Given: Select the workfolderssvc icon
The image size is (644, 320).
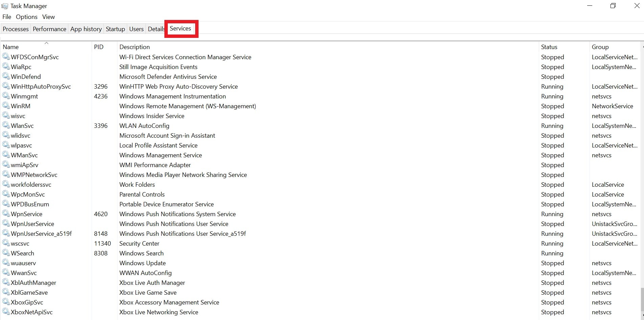Looking at the screenshot, I should [x=6, y=184].
